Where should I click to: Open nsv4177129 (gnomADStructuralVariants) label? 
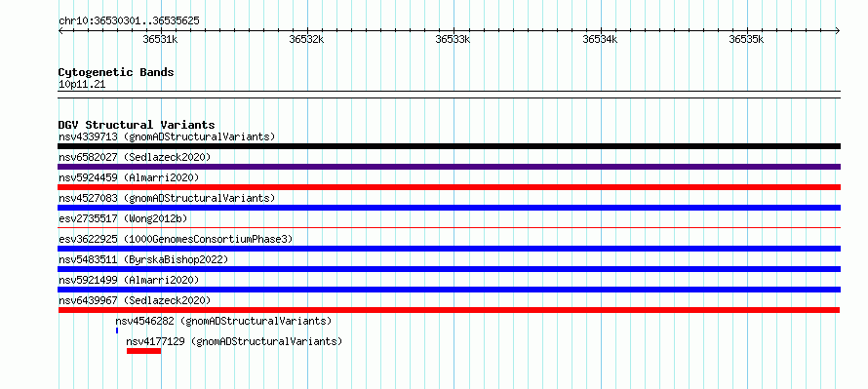tap(234, 341)
